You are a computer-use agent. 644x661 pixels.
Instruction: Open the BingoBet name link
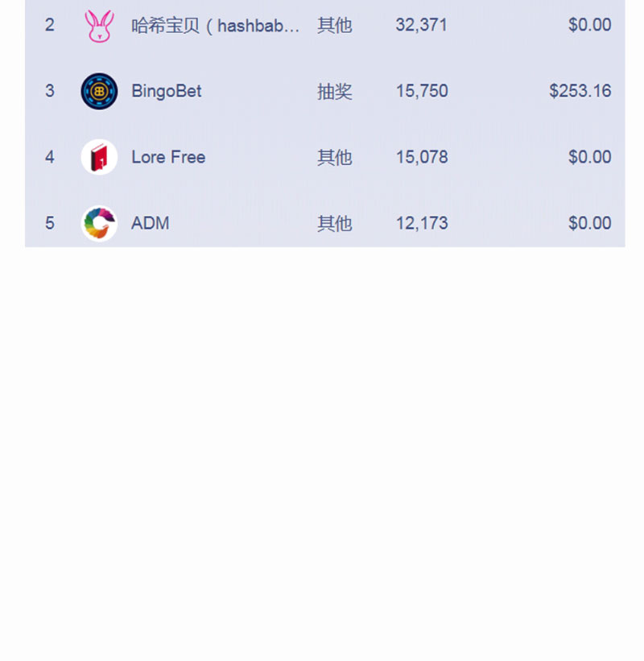click(167, 91)
